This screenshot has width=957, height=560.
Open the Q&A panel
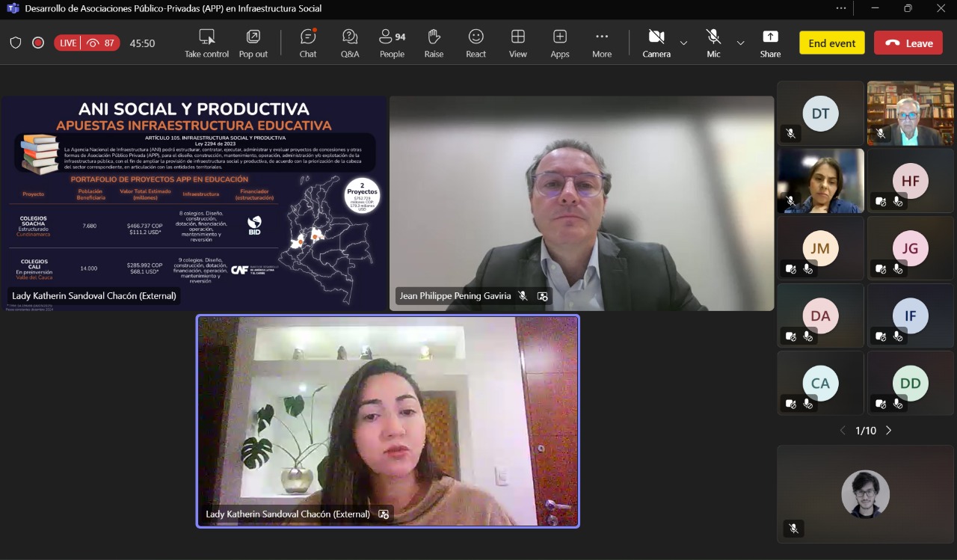(x=350, y=43)
